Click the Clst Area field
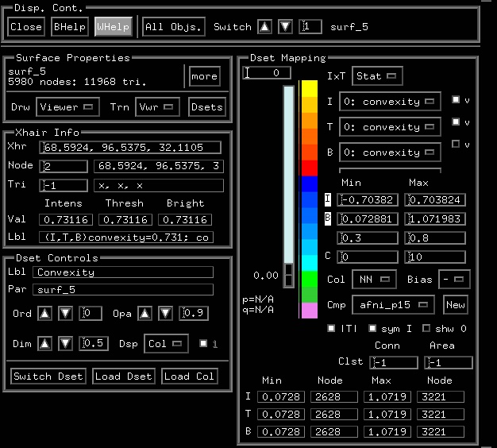 (449, 362)
